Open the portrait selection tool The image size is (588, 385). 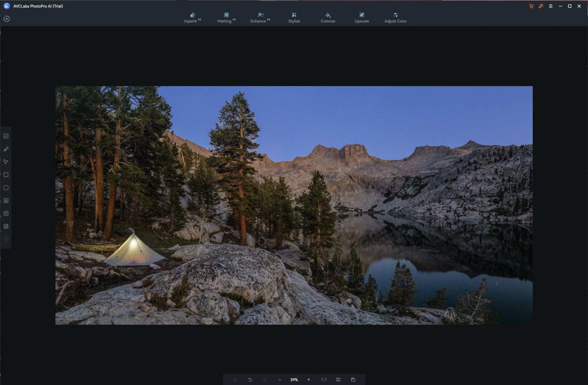pyautogui.click(x=6, y=200)
